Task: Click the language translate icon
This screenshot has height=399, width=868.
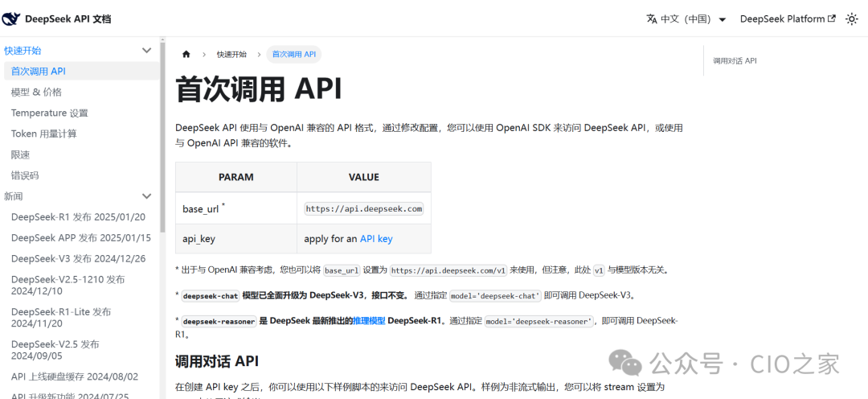Action: pyautogui.click(x=652, y=19)
